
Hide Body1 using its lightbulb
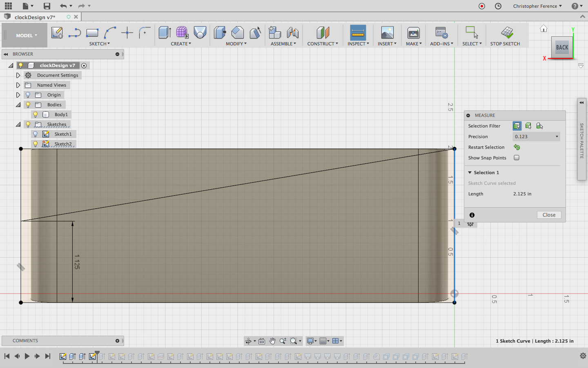point(36,114)
